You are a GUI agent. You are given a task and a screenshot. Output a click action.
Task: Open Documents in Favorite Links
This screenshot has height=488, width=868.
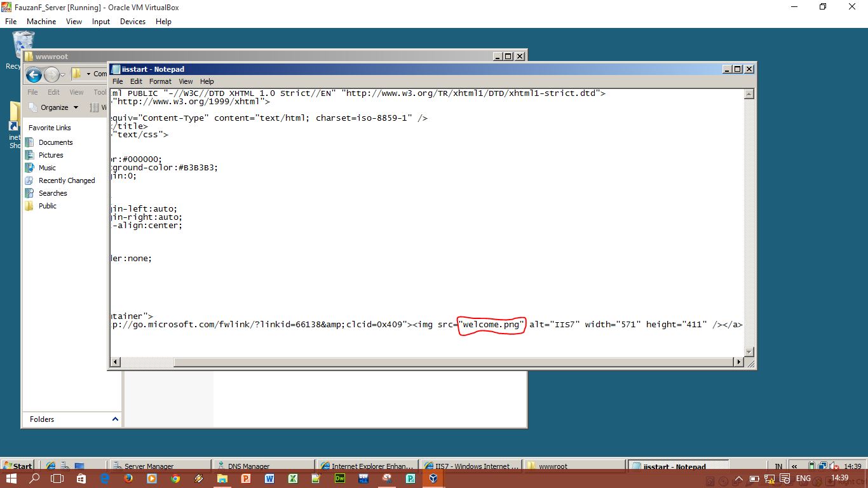coord(55,142)
